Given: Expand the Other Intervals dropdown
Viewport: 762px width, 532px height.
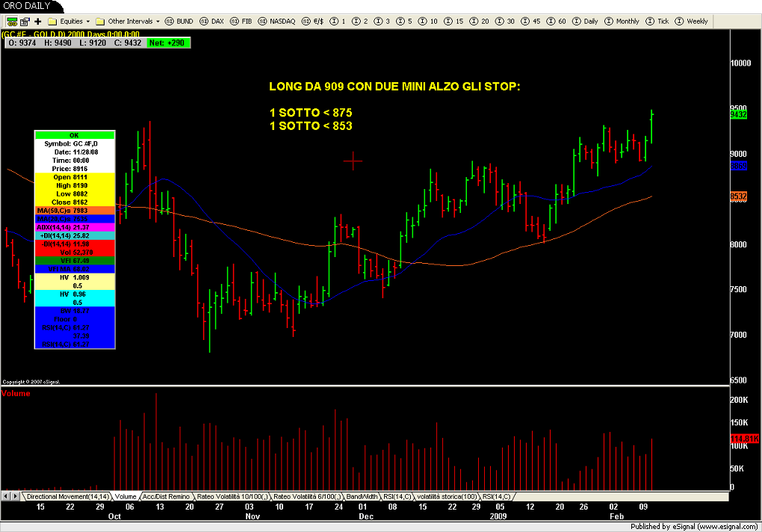Looking at the screenshot, I should click(x=129, y=22).
